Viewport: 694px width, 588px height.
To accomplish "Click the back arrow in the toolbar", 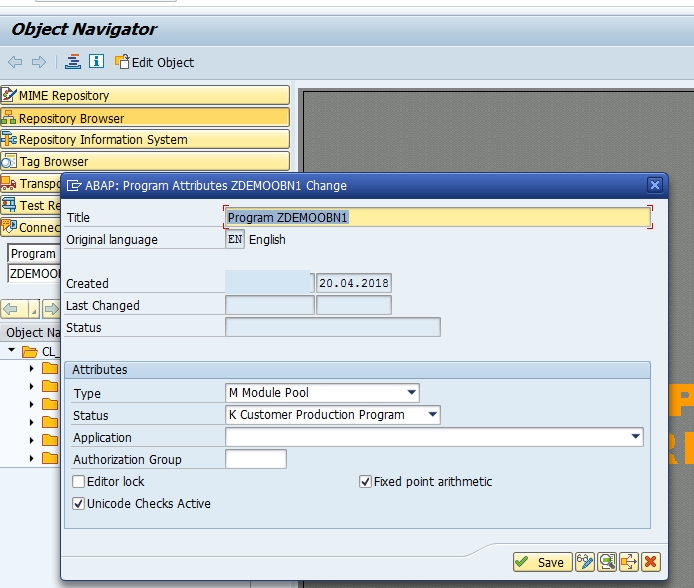I will (x=15, y=62).
